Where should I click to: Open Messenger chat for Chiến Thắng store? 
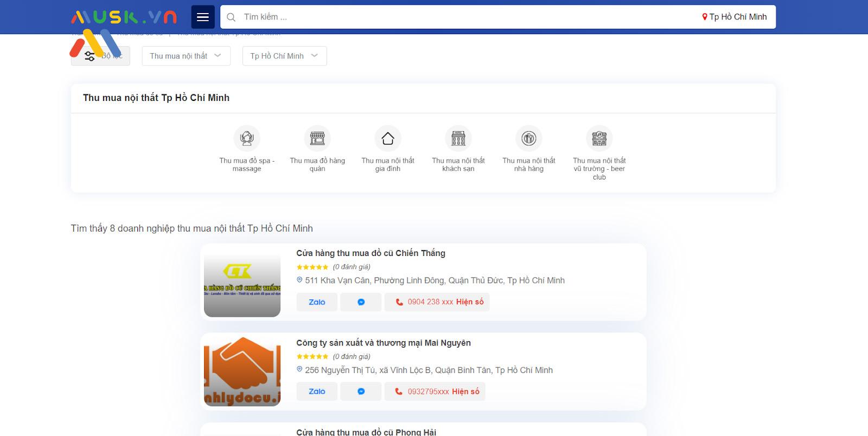[361, 302]
